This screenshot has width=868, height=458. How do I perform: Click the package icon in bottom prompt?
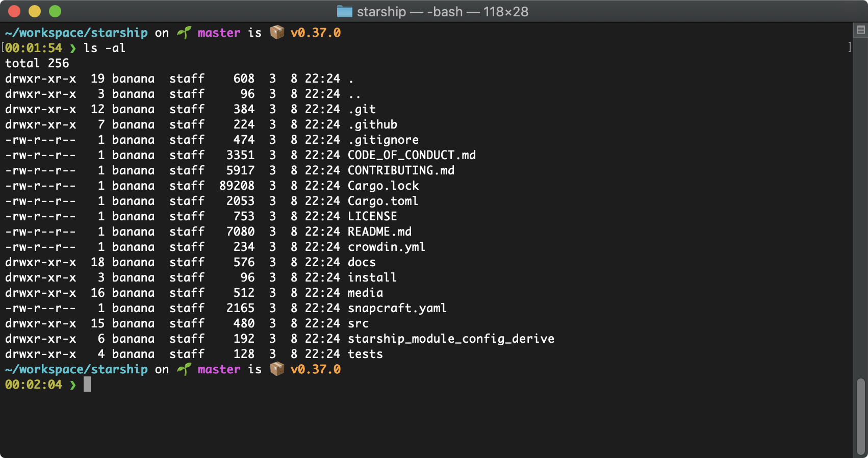277,369
